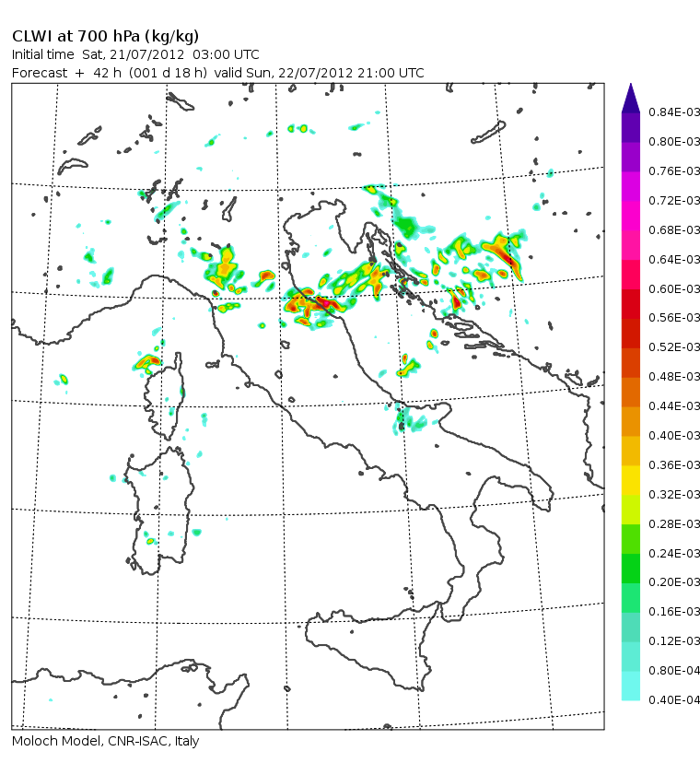The width and height of the screenshot is (700, 763).
Task: Click the 0.80E-04 legend label
Action: click(674, 671)
